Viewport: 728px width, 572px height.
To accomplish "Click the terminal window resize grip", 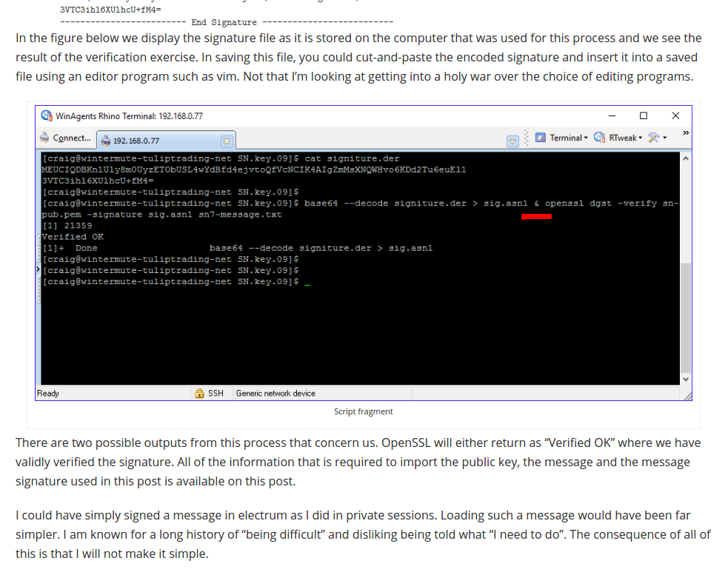I will point(687,396).
